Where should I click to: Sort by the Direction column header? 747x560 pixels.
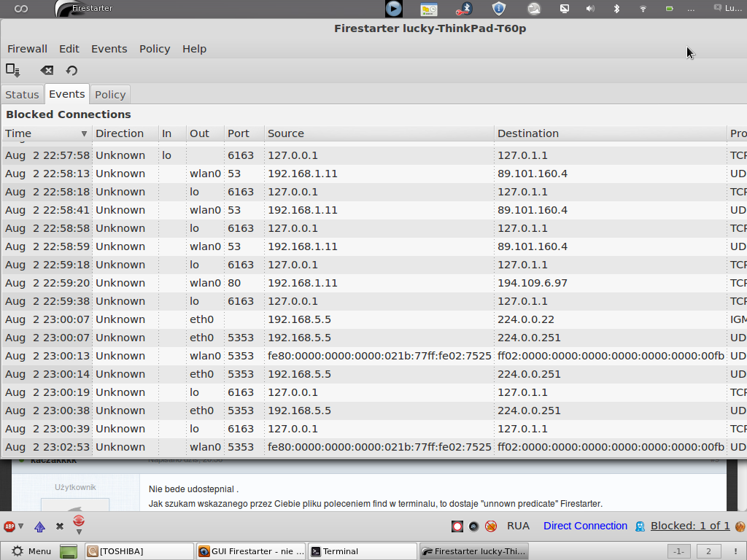point(125,133)
